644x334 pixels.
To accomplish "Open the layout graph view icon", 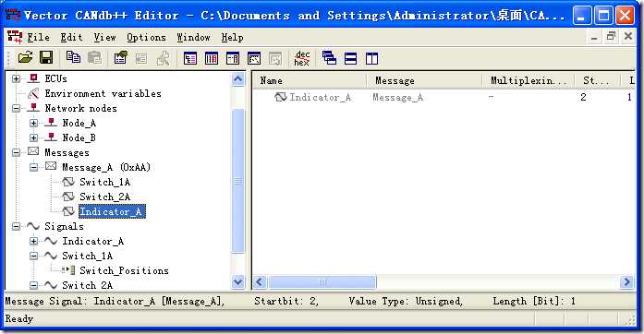I will coord(254,58).
